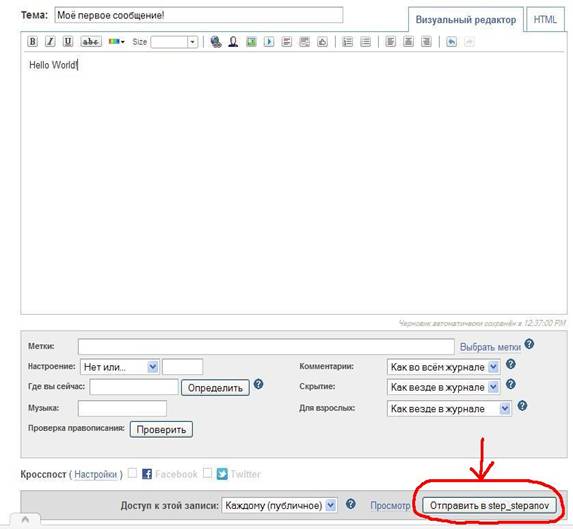Insert a numbered list
Viewport: 573px width, 529px height.
(348, 42)
